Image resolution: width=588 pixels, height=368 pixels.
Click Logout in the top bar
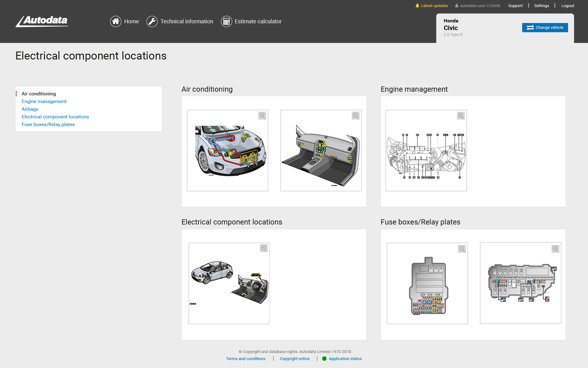tap(567, 6)
